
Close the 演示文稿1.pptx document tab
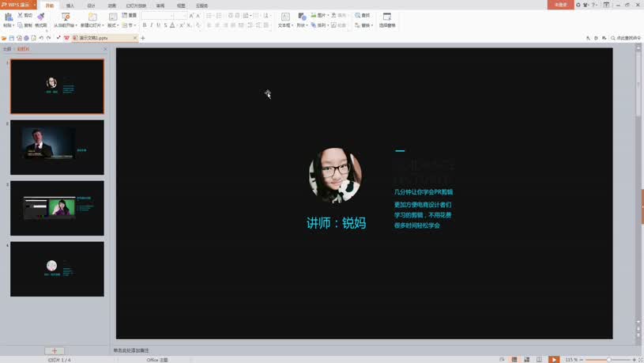click(134, 38)
